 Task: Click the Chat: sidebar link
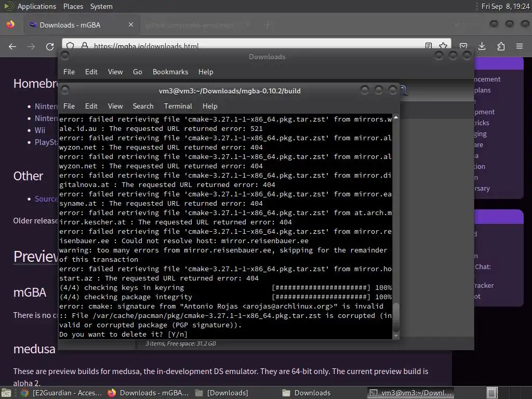pyautogui.click(x=483, y=267)
